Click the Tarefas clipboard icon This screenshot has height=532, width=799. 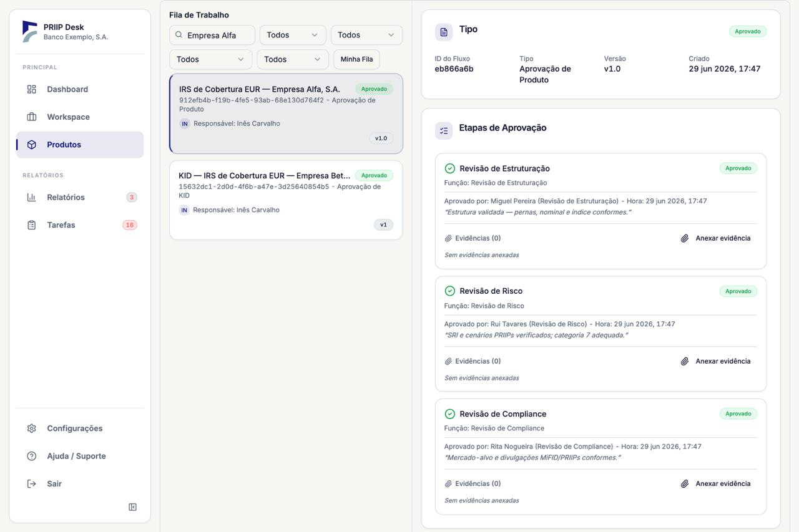coord(32,225)
